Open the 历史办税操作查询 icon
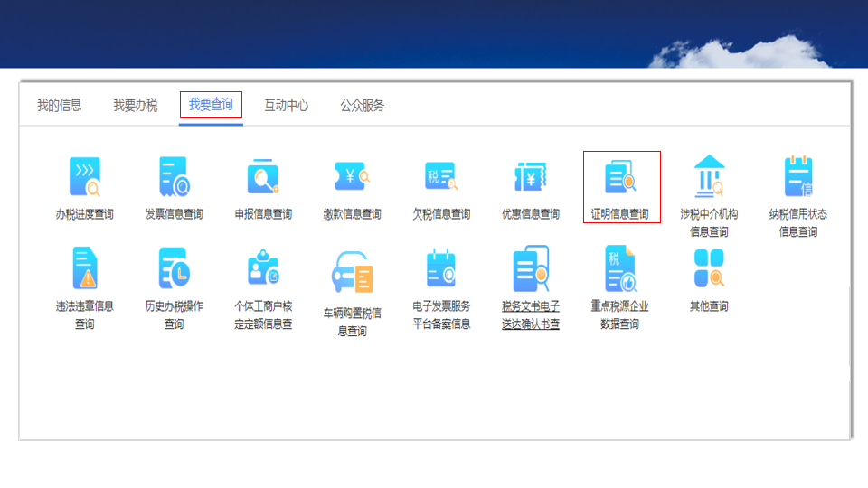 point(174,268)
